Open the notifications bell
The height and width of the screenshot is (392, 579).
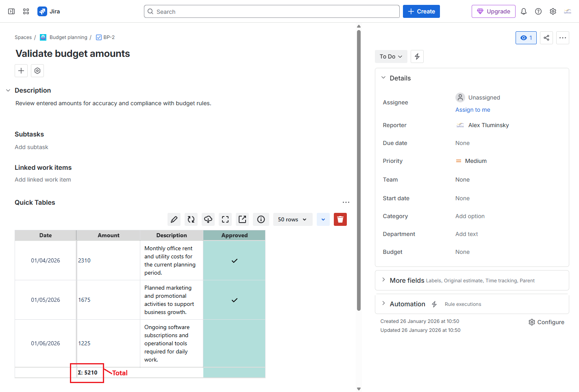click(x=524, y=11)
